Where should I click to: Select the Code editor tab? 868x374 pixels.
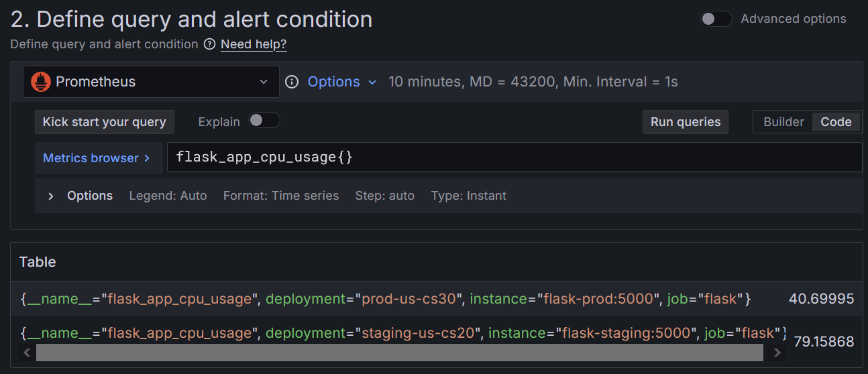pyautogui.click(x=836, y=122)
